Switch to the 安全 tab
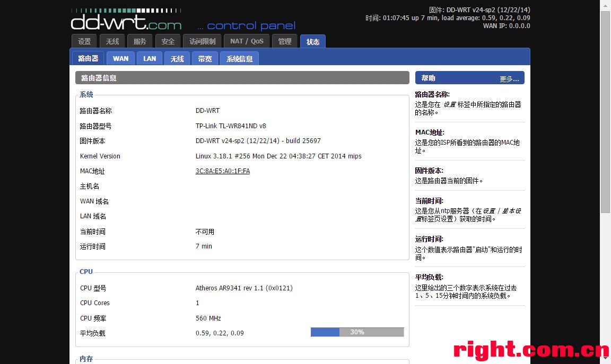611x364 pixels. [168, 41]
